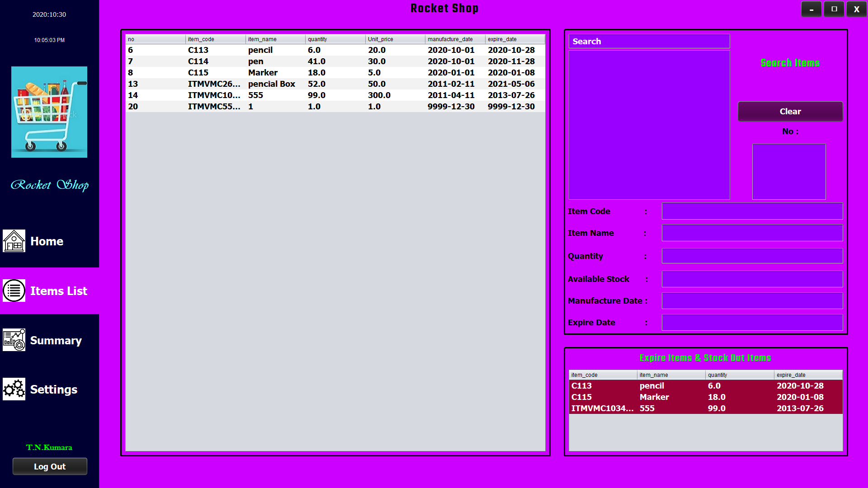Click the Item Name input field
The image size is (868, 488).
coord(752,233)
